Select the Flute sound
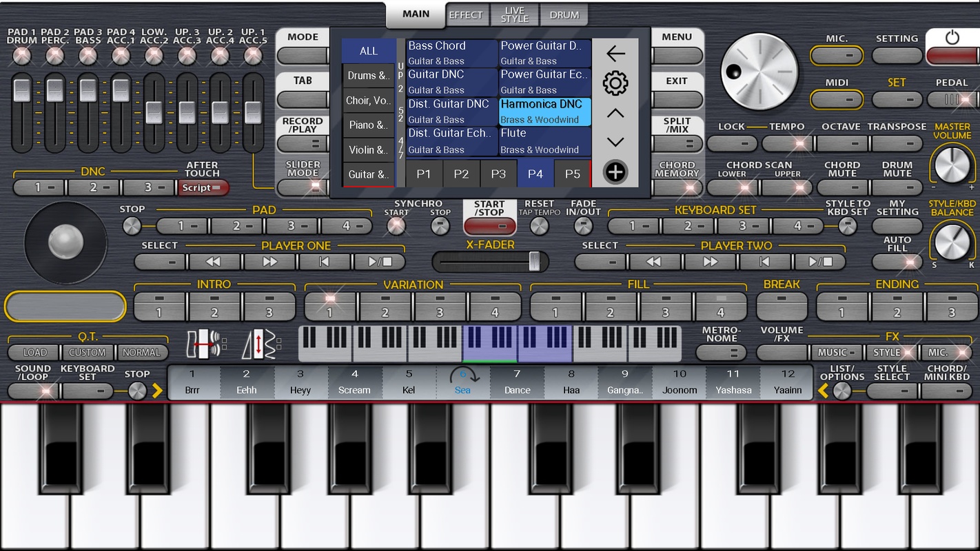This screenshot has height=551, width=980. coord(545,141)
